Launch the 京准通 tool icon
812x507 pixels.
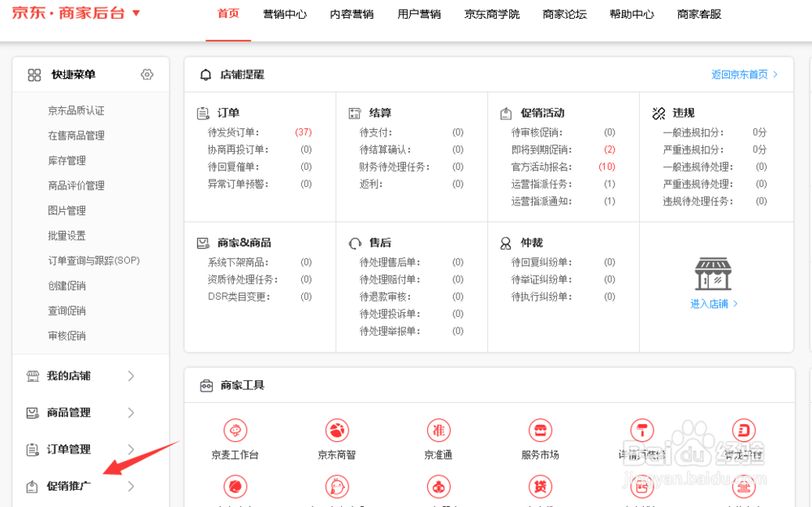coord(438,431)
